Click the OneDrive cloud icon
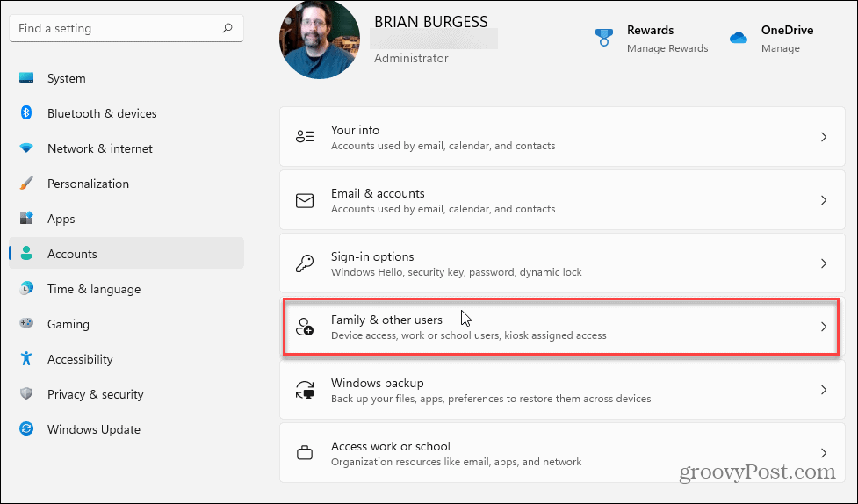Image resolution: width=858 pixels, height=504 pixels. point(738,38)
